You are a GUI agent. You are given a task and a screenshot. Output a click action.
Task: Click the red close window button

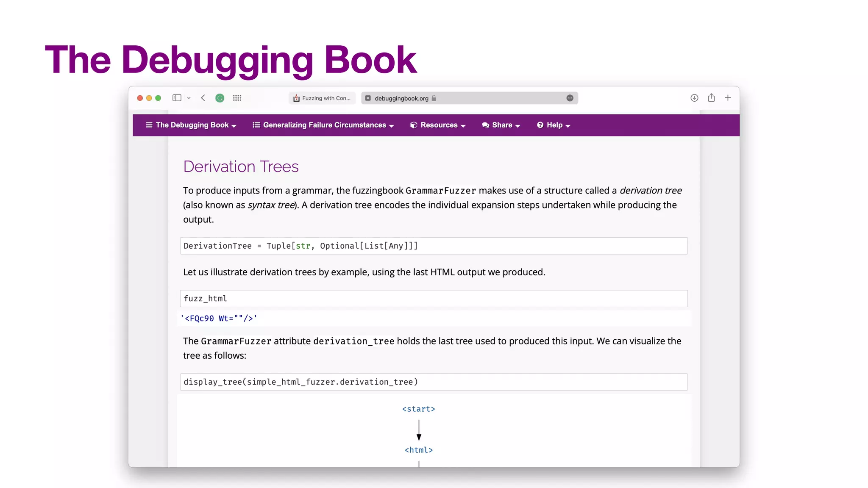(140, 98)
